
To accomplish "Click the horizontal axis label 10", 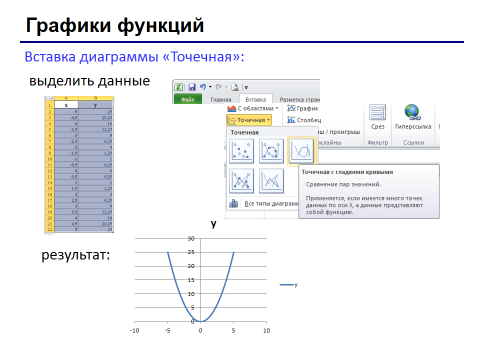I will pos(266,331).
